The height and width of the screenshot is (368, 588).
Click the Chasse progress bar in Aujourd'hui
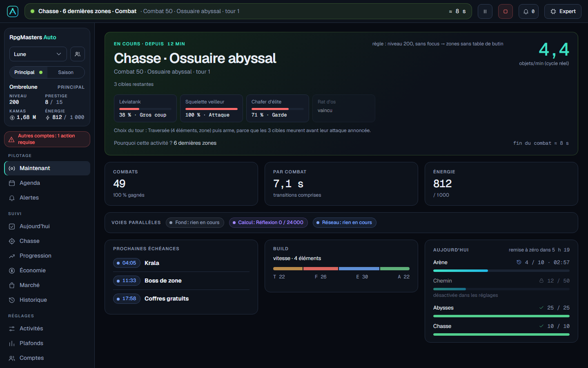[x=501, y=334]
